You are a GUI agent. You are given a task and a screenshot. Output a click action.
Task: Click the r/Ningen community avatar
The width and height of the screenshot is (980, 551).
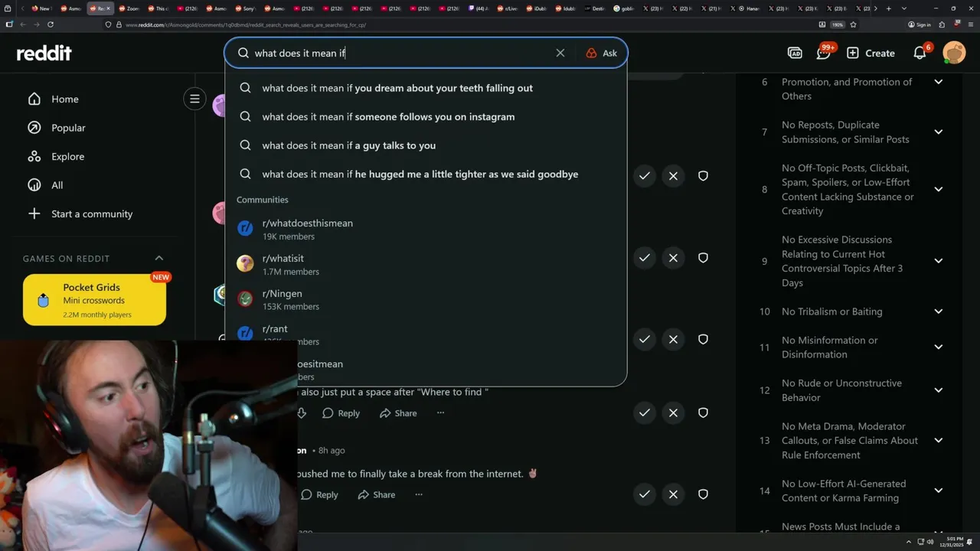pyautogui.click(x=245, y=298)
